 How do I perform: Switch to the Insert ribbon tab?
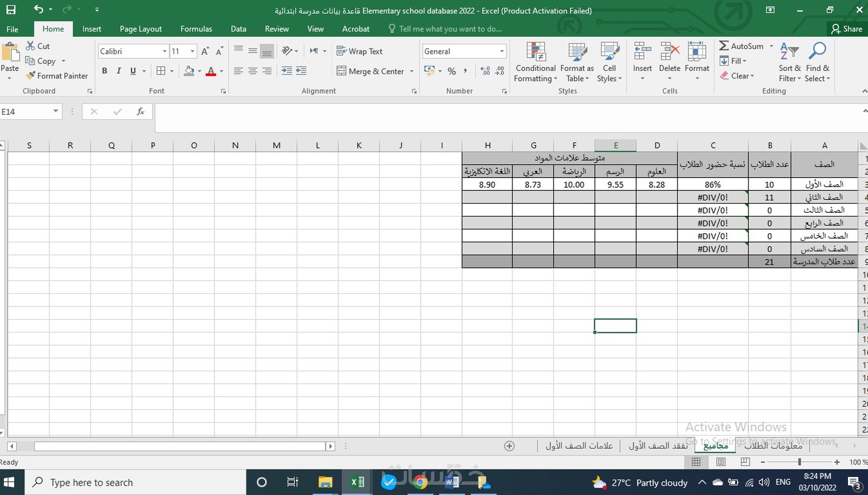(x=92, y=29)
